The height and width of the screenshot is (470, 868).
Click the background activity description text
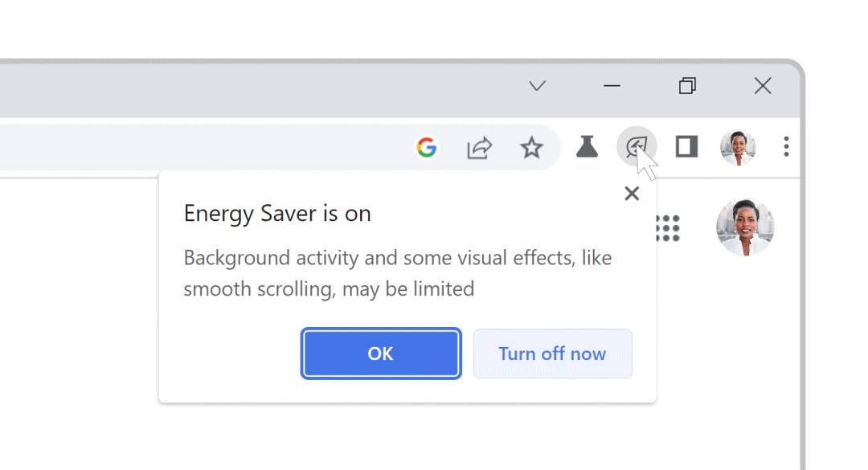[398, 273]
